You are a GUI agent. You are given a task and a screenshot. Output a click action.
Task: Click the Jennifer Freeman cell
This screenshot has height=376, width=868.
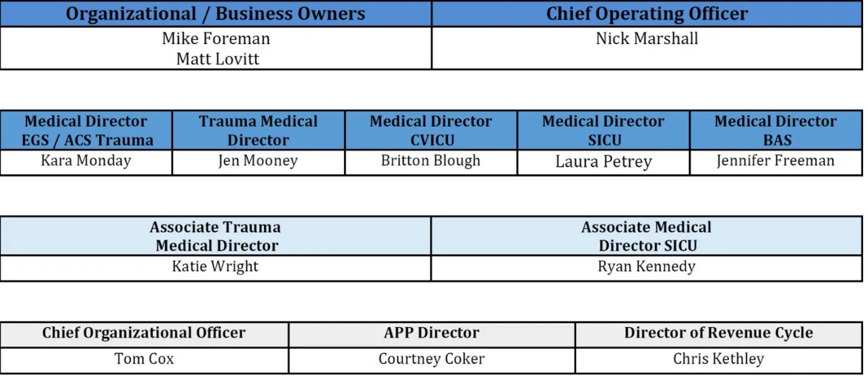[776, 163]
